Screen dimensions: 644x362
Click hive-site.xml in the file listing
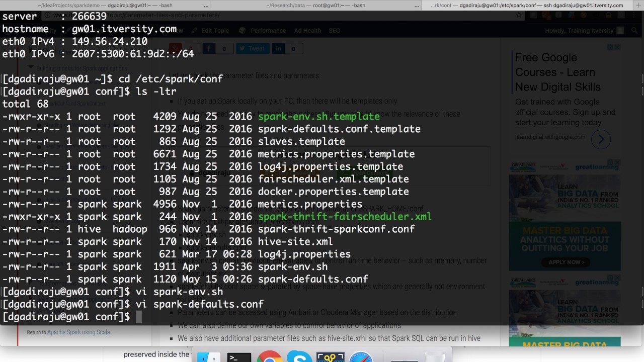click(x=295, y=242)
